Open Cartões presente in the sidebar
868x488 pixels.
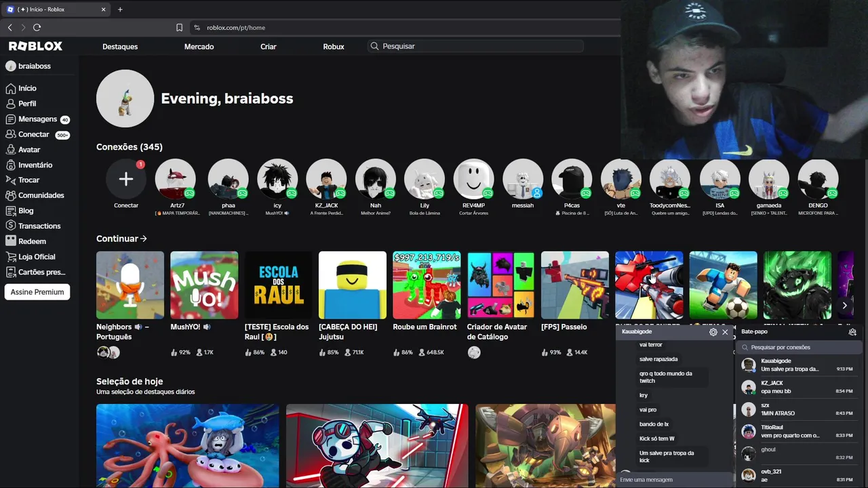pyautogui.click(x=35, y=272)
